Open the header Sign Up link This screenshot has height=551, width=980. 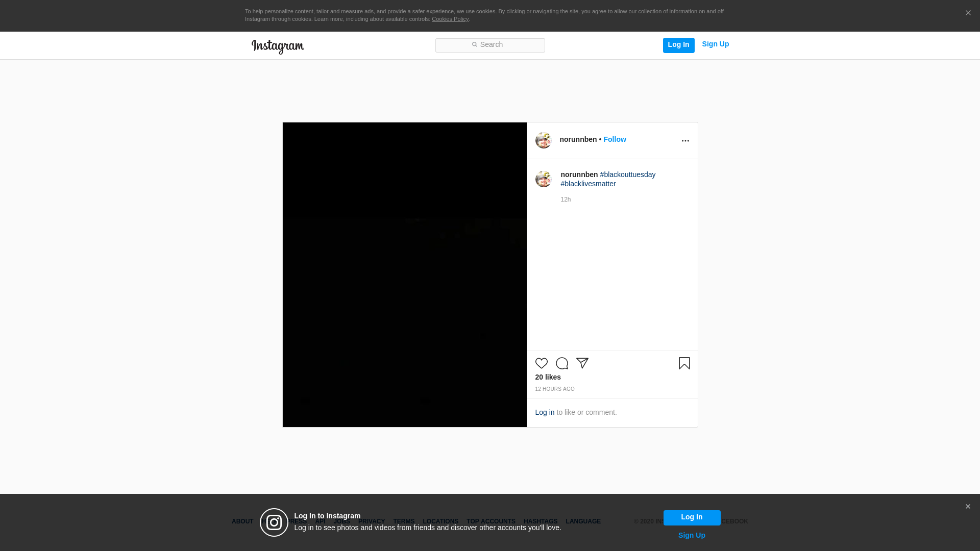tap(715, 44)
